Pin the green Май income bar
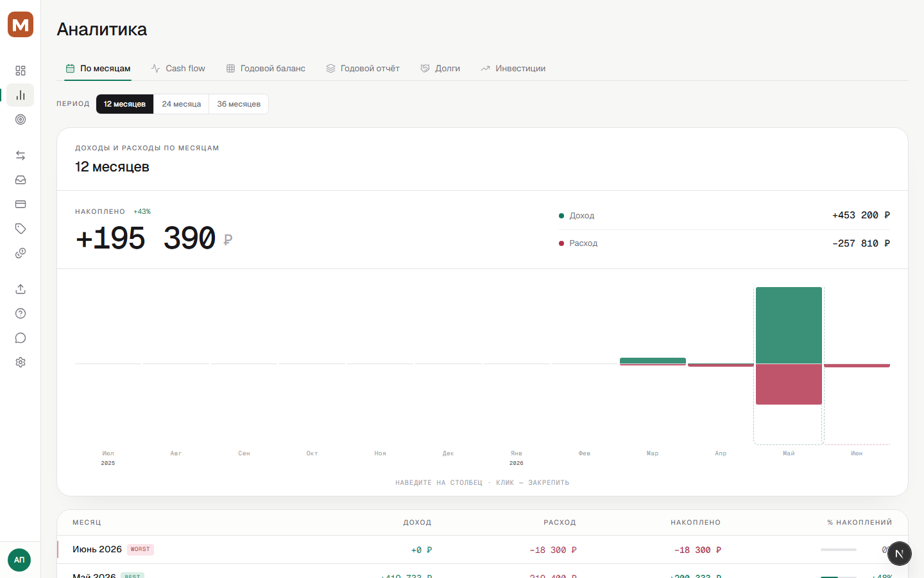 click(789, 326)
